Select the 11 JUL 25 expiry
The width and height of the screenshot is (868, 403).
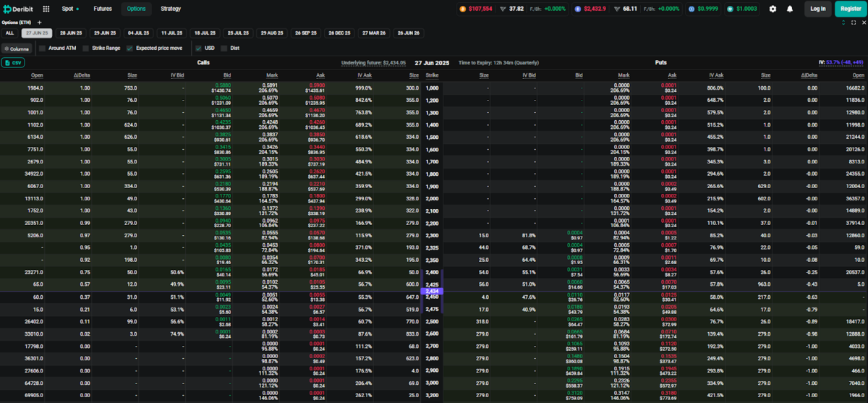[171, 33]
